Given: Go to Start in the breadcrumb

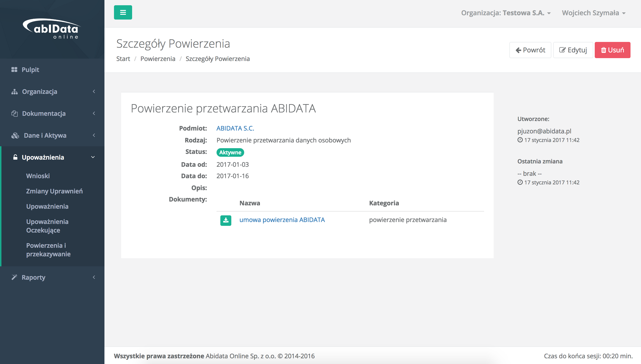Looking at the screenshot, I should coord(123,59).
